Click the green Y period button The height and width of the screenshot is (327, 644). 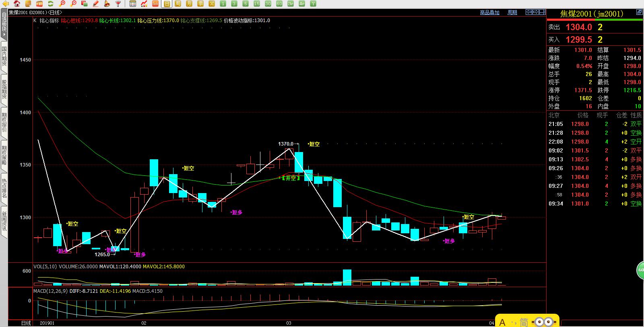coord(313,4)
